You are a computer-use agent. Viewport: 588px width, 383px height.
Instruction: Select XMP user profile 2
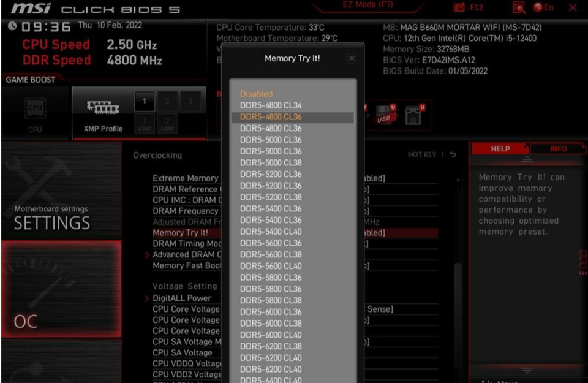(x=167, y=124)
